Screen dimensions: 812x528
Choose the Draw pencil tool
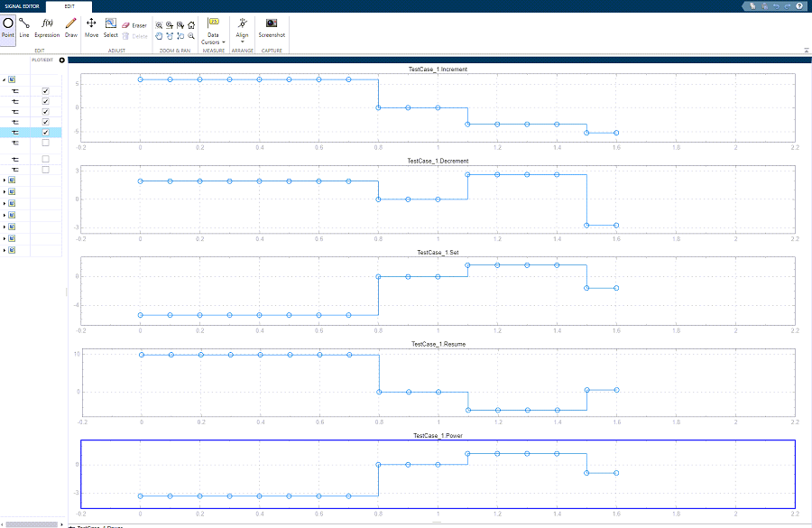71,27
